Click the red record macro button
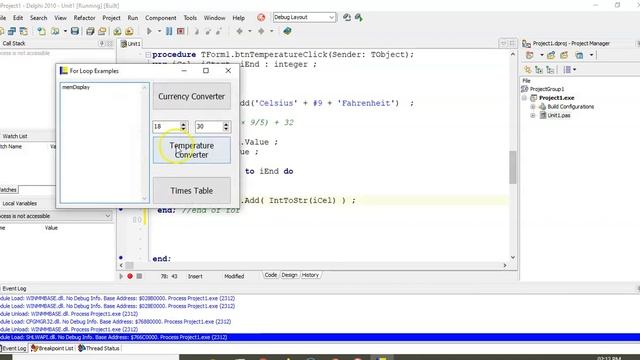The width and height of the screenshot is (640, 360). (x=130, y=276)
